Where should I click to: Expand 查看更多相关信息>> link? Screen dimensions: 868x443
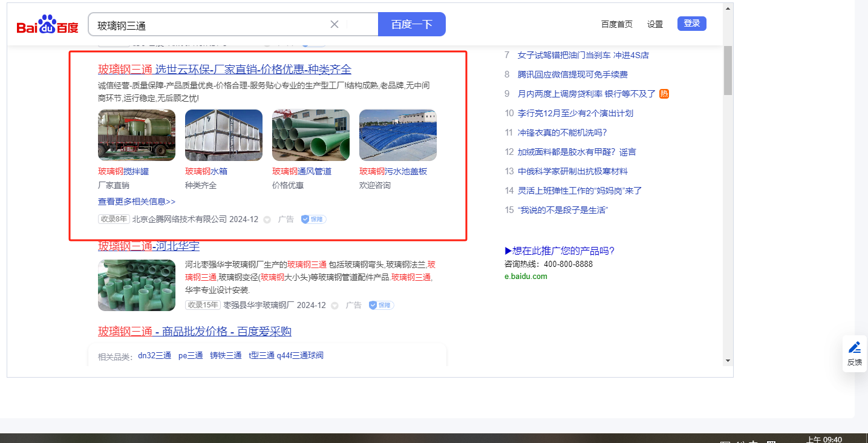(x=137, y=202)
